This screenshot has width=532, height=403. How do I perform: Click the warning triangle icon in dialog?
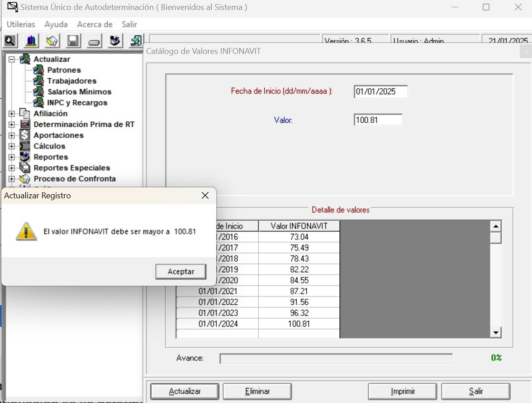(x=26, y=231)
